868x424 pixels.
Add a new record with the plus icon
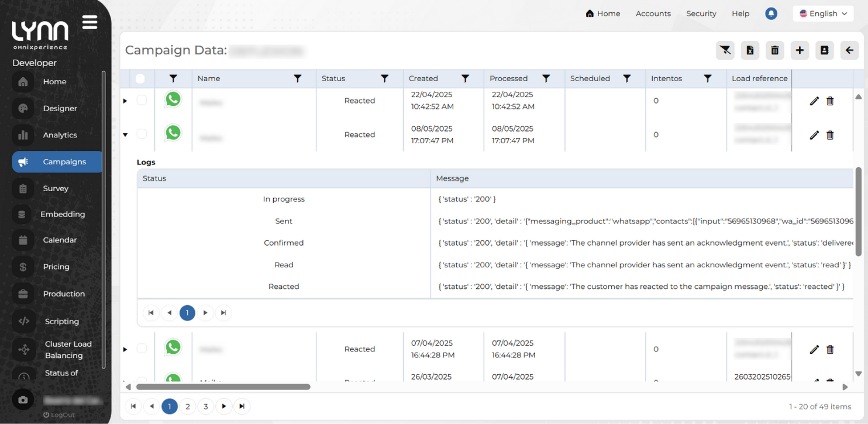(800, 50)
